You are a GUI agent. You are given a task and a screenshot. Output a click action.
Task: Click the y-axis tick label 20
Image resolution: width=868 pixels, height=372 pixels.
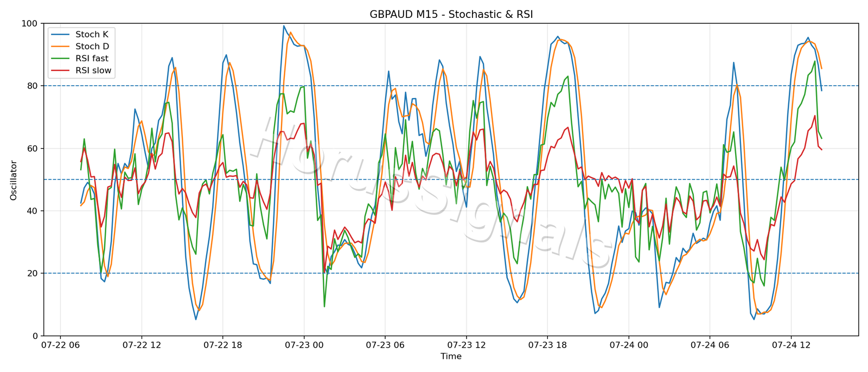click(32, 273)
